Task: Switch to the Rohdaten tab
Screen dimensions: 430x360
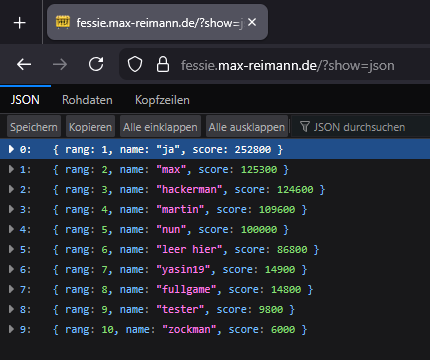Action: (x=87, y=100)
